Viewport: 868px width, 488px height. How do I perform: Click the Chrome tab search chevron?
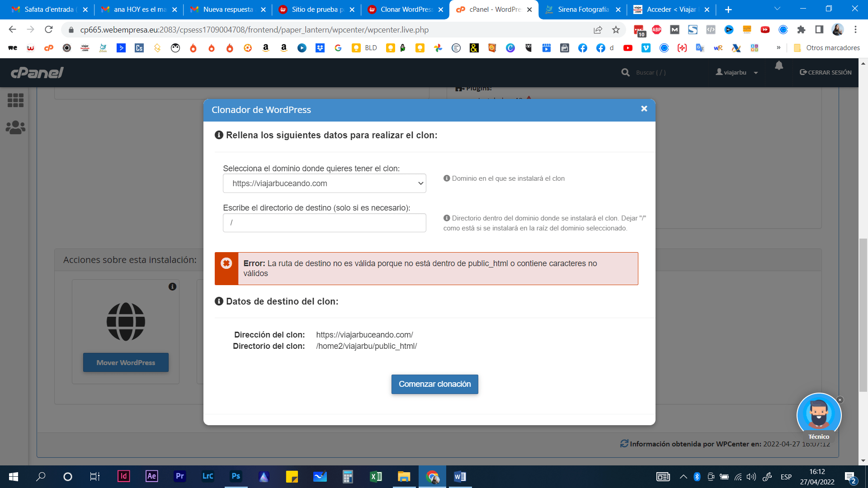pyautogui.click(x=777, y=9)
